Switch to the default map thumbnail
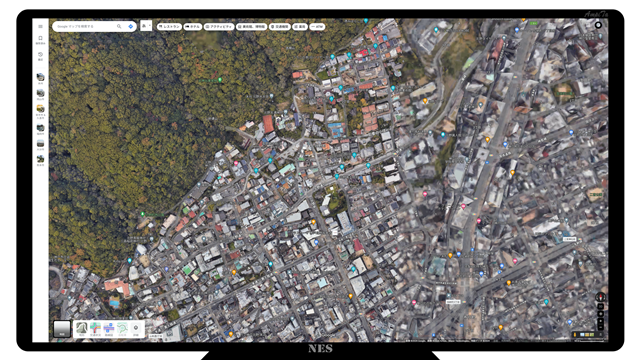Image resolution: width=640 pixels, height=360 pixels. tap(62, 329)
